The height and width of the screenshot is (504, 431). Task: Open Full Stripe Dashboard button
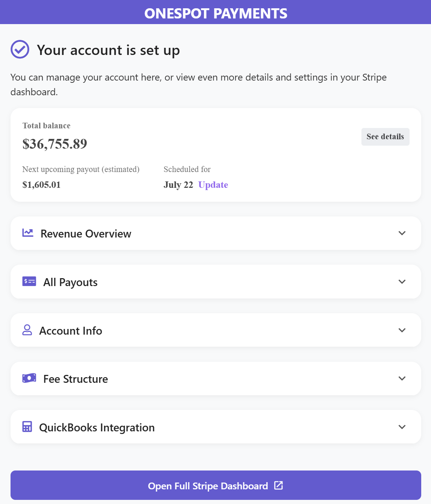pyautogui.click(x=216, y=485)
